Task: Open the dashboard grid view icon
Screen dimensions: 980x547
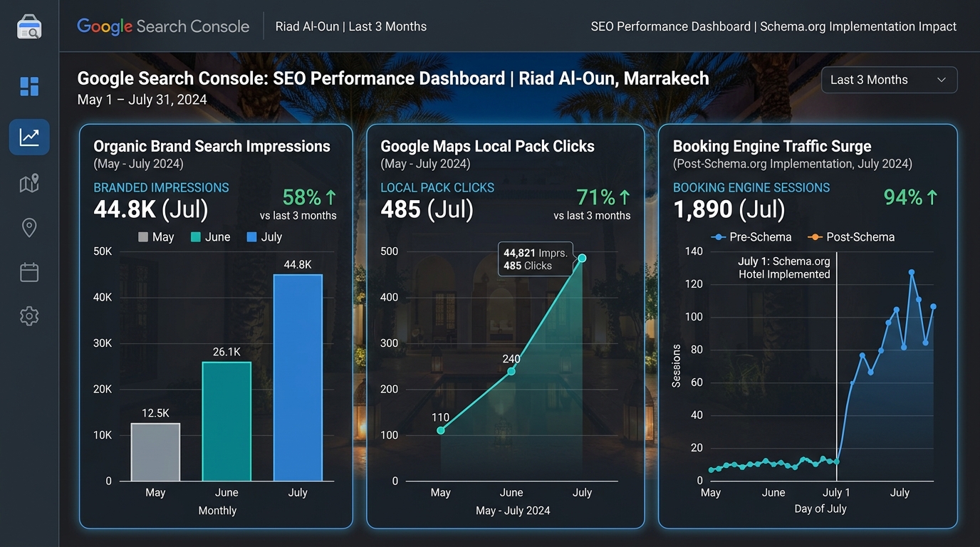Action: point(29,86)
